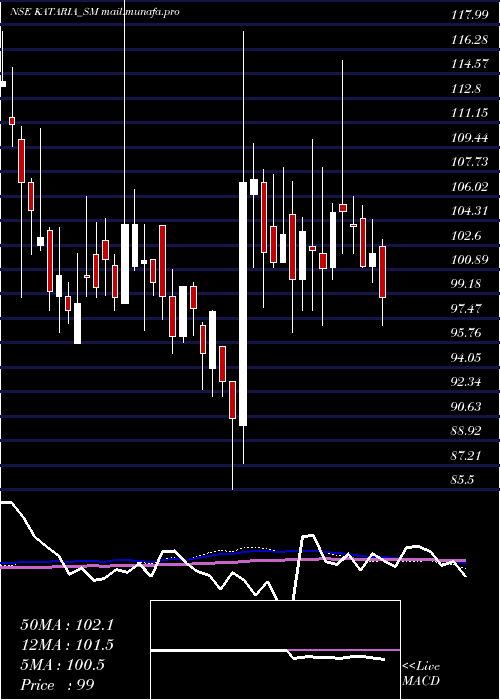Click the '12MA : 101.5' reading
This screenshot has width=500, height=700.
[x=67, y=645]
